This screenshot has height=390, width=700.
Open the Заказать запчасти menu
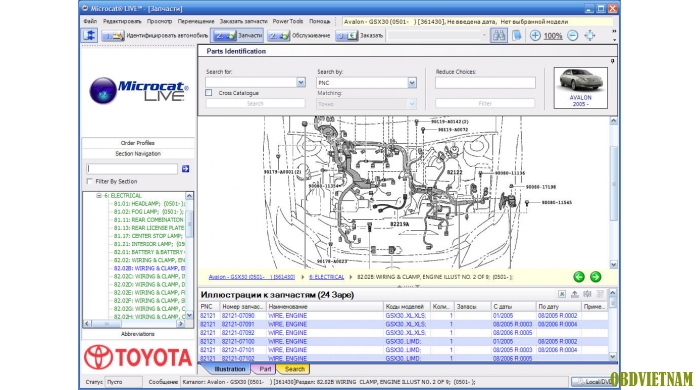click(x=243, y=21)
